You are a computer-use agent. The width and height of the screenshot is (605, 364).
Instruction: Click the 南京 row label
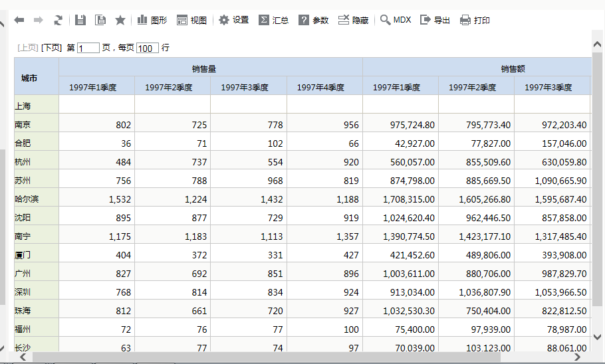point(37,123)
